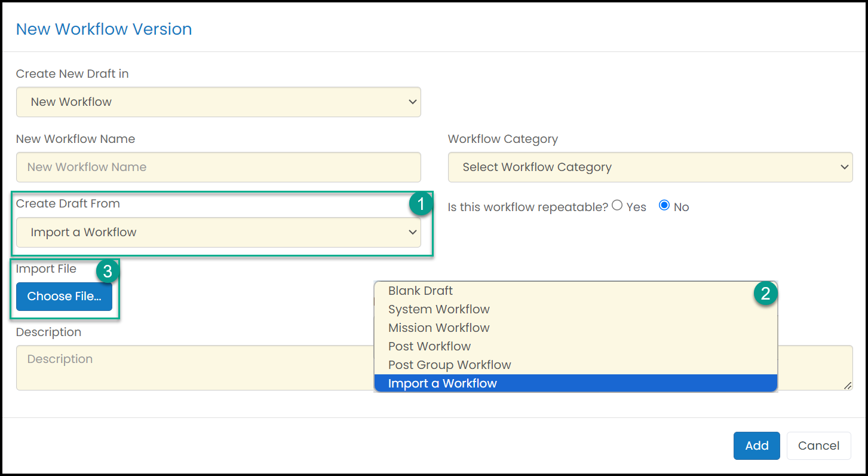This screenshot has height=476, width=868.
Task: Open the Create New Draft in dropdown
Action: point(218,102)
